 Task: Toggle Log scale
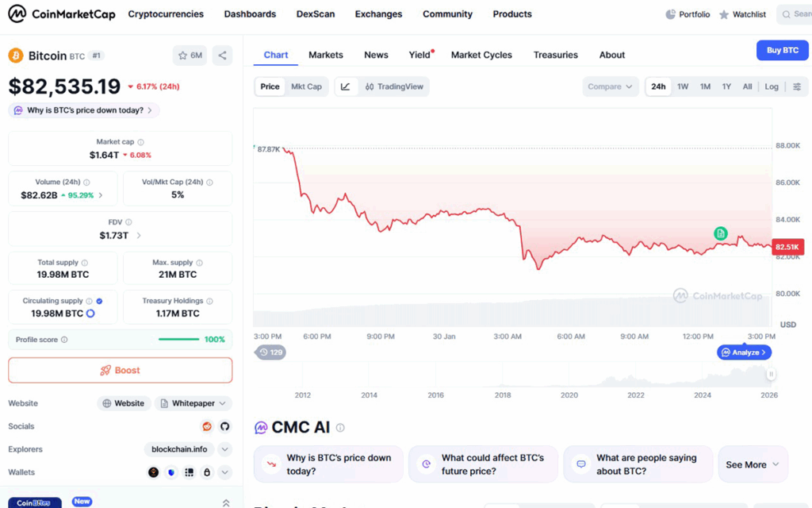772,87
